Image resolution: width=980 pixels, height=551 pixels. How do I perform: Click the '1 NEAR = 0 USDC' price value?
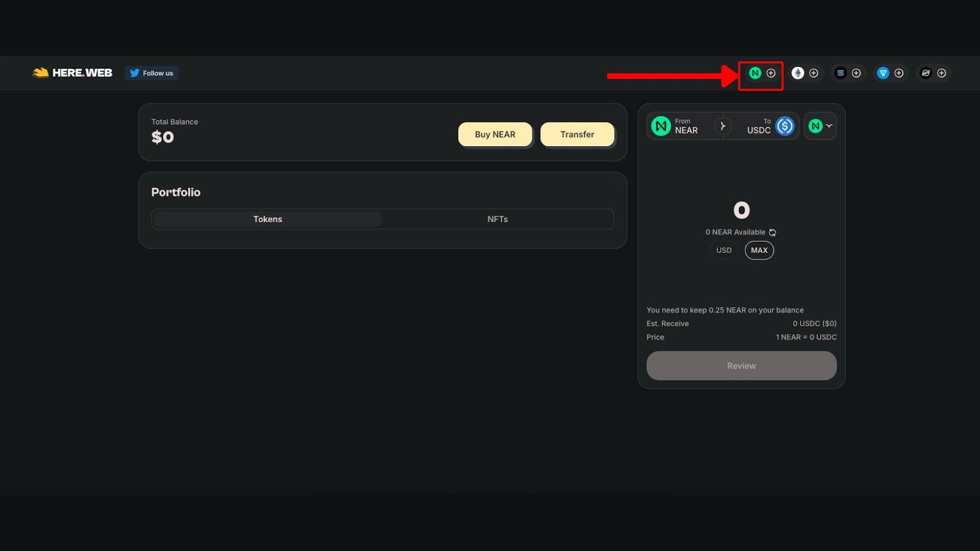click(806, 337)
